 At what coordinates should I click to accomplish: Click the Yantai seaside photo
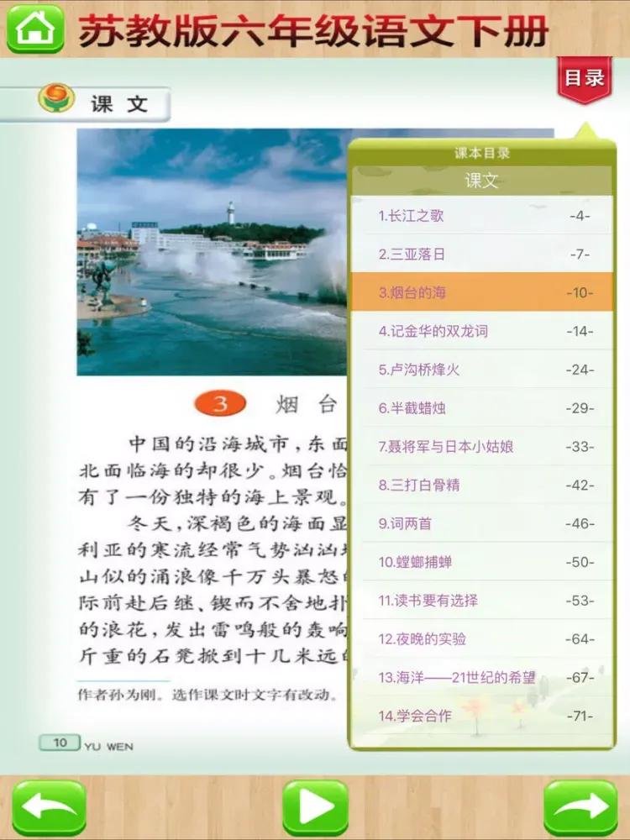click(x=213, y=252)
